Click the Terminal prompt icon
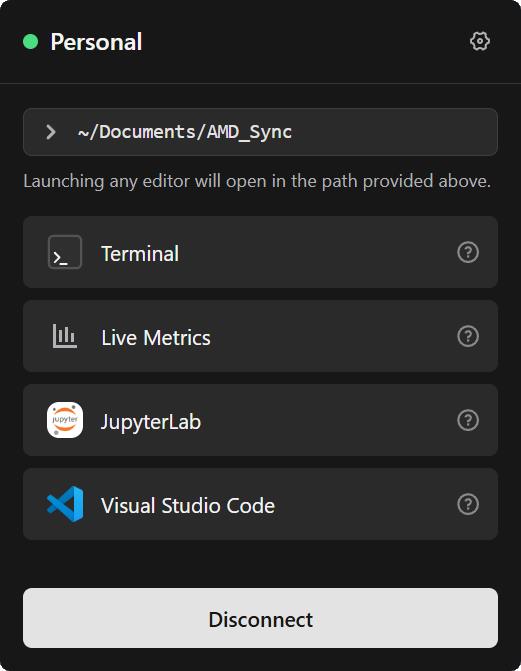The width and height of the screenshot is (521, 671). coord(65,252)
